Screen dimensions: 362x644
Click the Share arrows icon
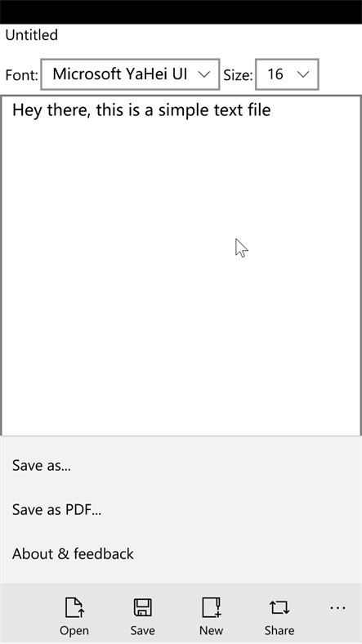pyautogui.click(x=279, y=607)
